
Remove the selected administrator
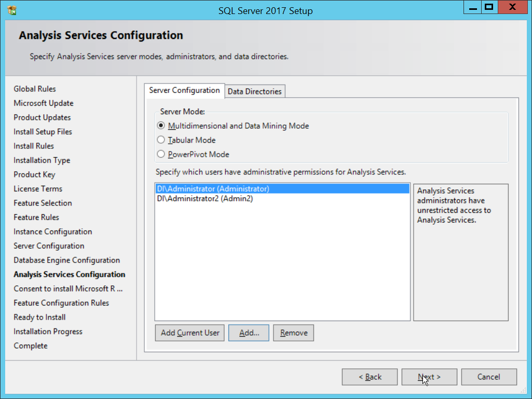293,333
